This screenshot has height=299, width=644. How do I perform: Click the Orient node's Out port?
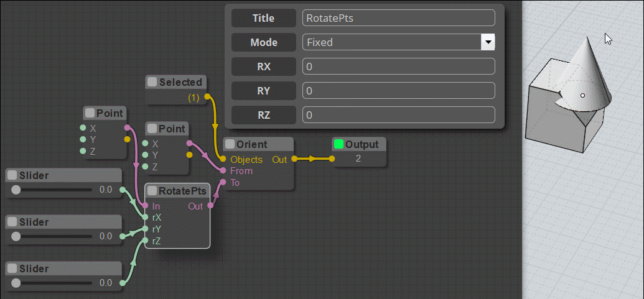point(294,159)
